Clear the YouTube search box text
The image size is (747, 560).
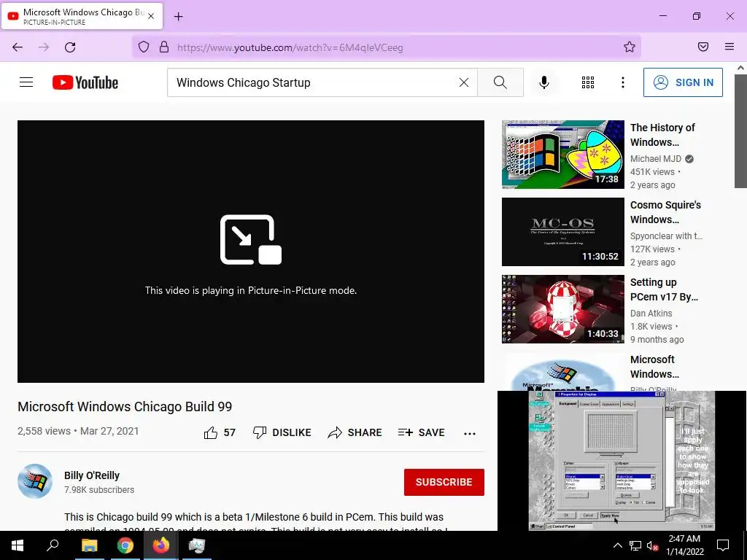click(x=463, y=82)
